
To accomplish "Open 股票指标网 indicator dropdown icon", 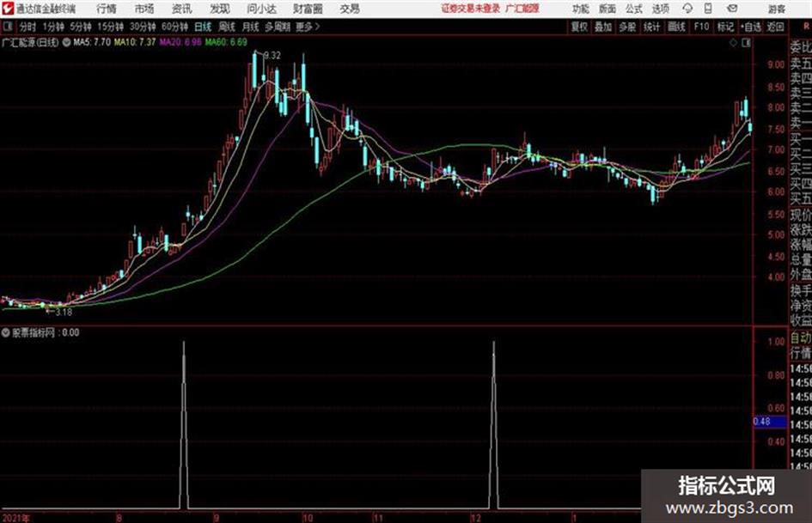I will point(5,332).
